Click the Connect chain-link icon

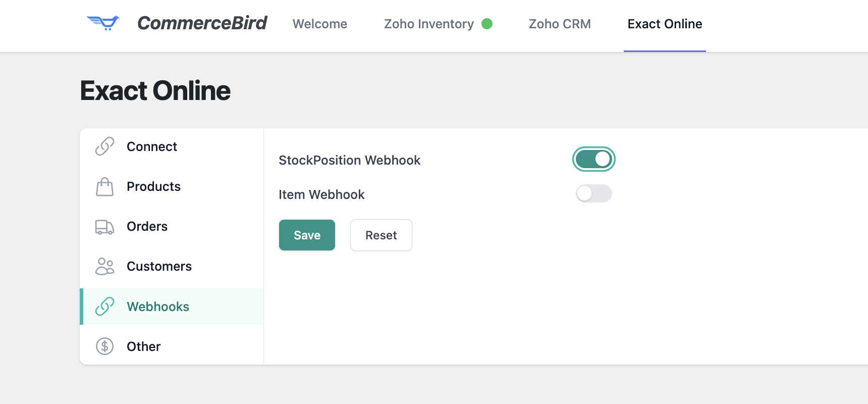click(x=104, y=146)
